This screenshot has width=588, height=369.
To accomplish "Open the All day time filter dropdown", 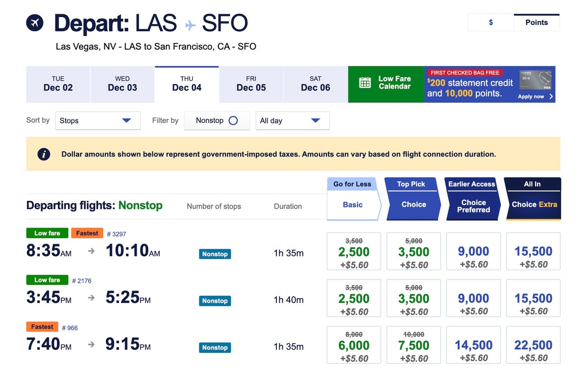I will pos(292,121).
